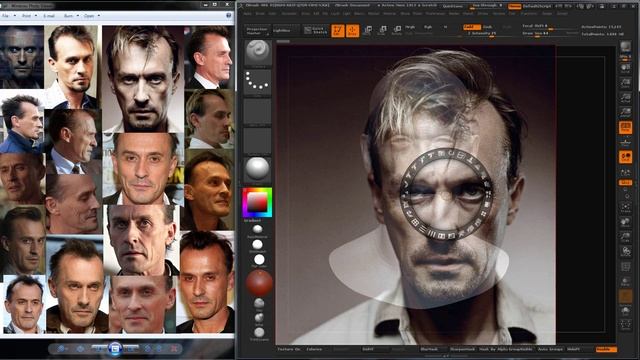Play slideshow in Photo Viewer

(116, 349)
